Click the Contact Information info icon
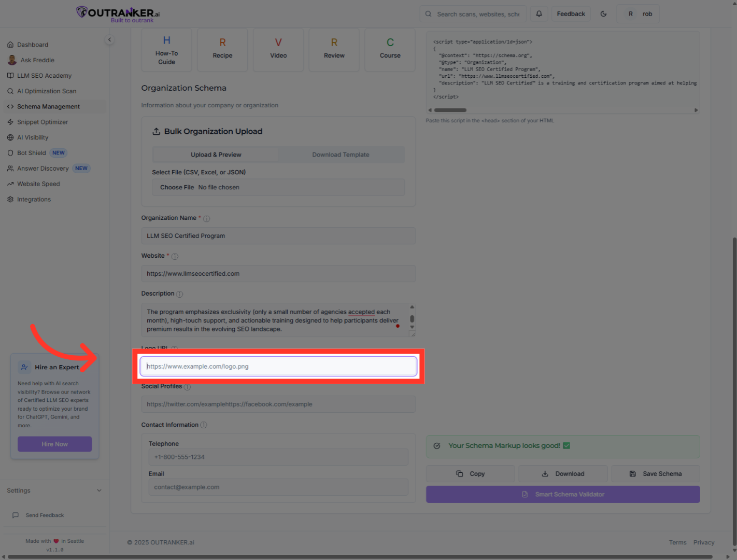 pyautogui.click(x=204, y=425)
